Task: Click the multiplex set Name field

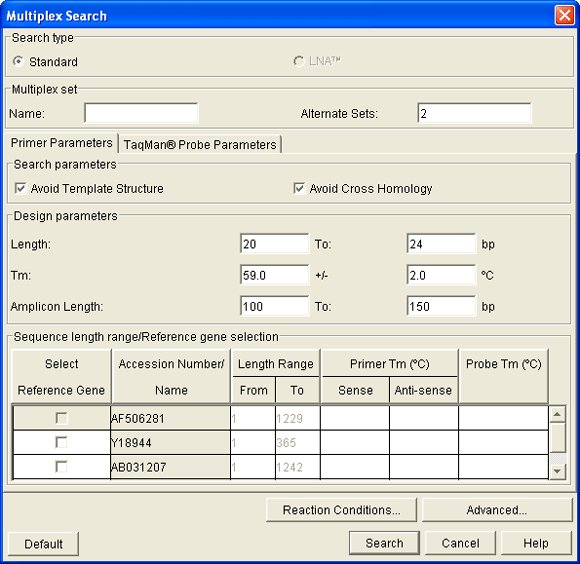Action: pyautogui.click(x=141, y=113)
